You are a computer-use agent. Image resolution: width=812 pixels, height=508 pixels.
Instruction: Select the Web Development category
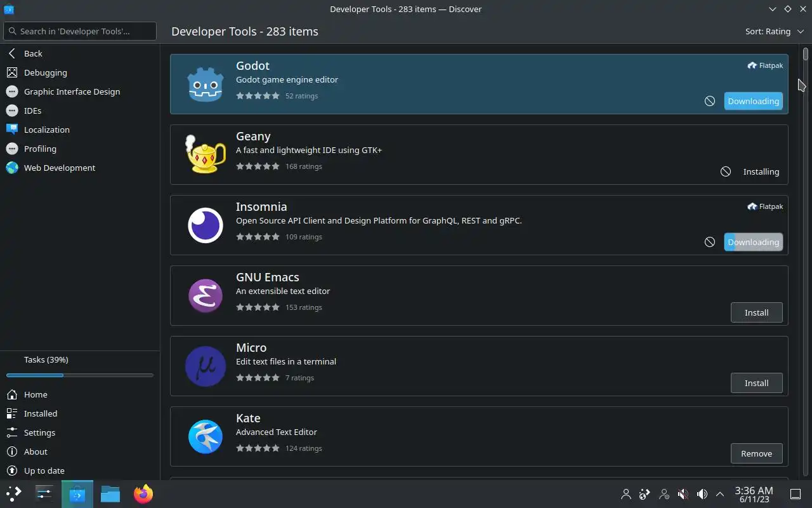click(x=79, y=168)
